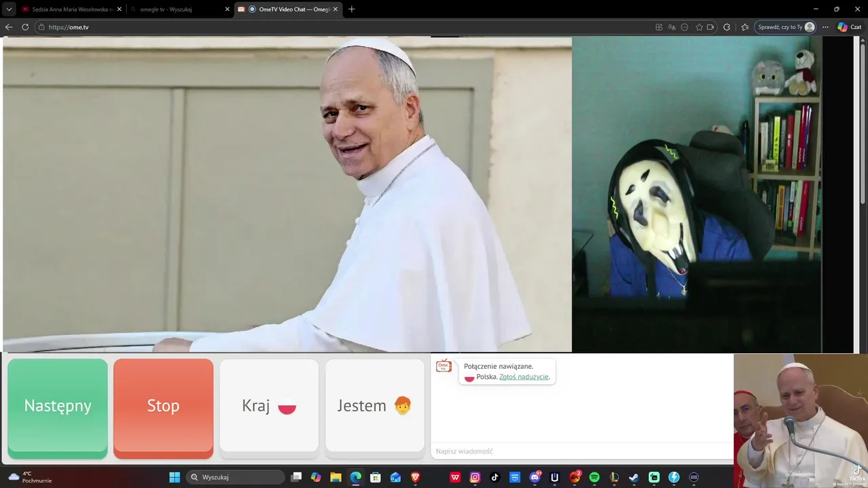Launch Copilot from the taskbar
The height and width of the screenshot is (488, 868).
coord(316,477)
